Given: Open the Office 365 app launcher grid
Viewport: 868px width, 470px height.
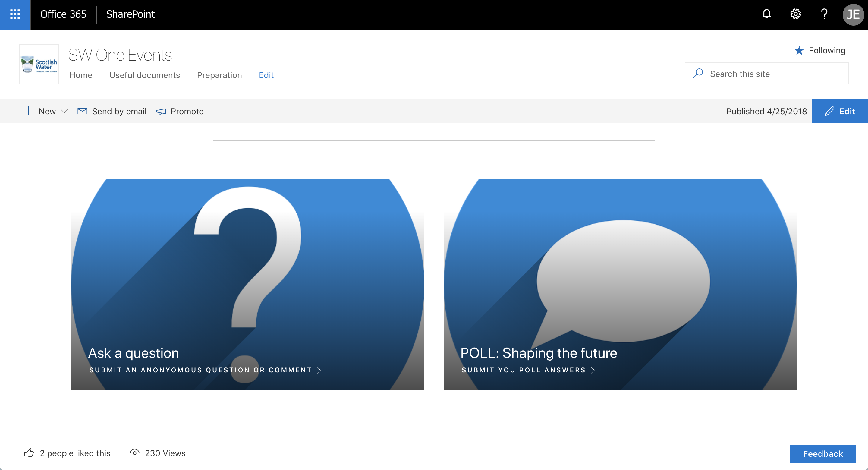Looking at the screenshot, I should pos(15,14).
